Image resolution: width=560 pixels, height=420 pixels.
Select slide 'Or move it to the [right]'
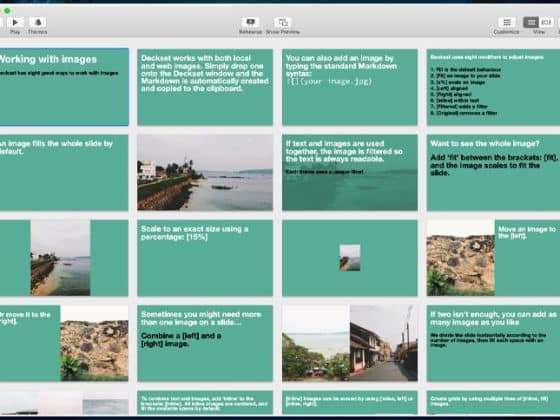click(x=64, y=343)
